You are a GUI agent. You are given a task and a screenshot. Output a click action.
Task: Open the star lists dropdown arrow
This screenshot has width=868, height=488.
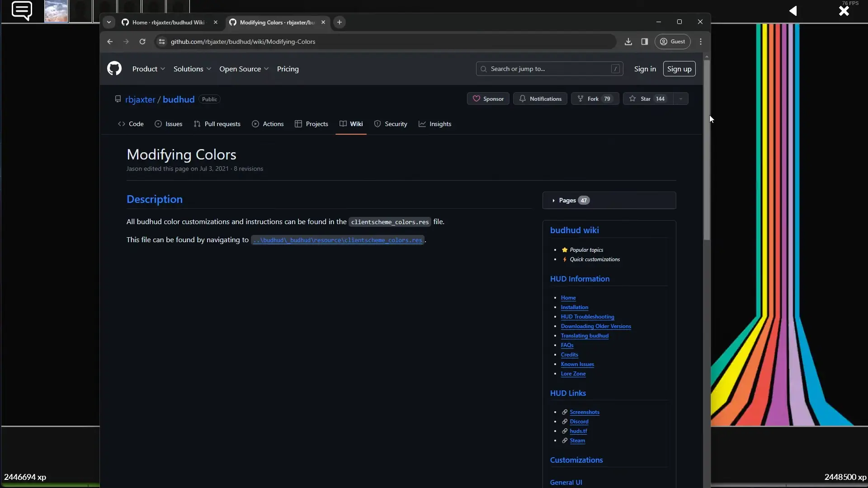(681, 99)
